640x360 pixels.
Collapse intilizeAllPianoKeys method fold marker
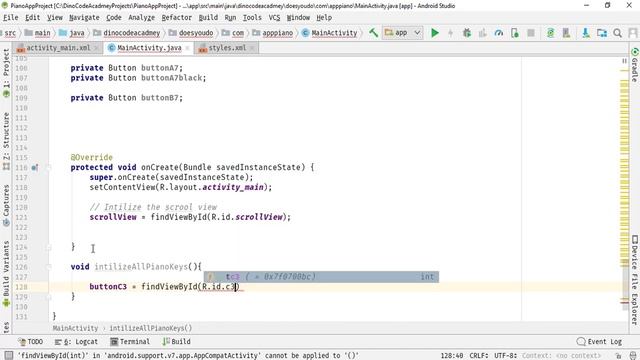click(x=49, y=267)
